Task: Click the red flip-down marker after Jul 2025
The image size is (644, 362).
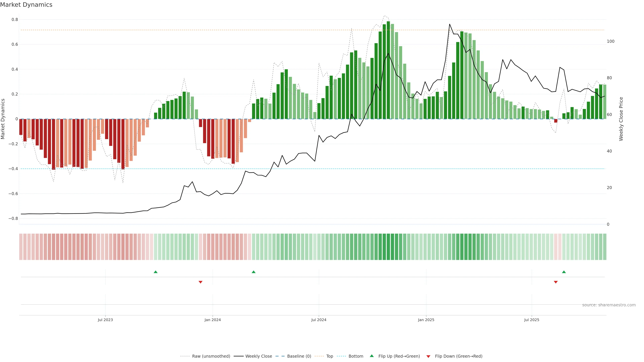Action: point(555,282)
